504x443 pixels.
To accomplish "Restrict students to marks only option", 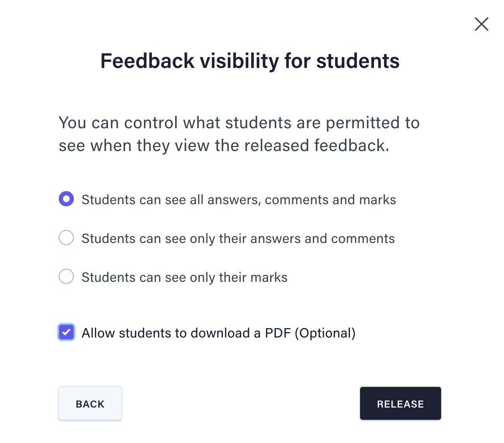I will (66, 277).
